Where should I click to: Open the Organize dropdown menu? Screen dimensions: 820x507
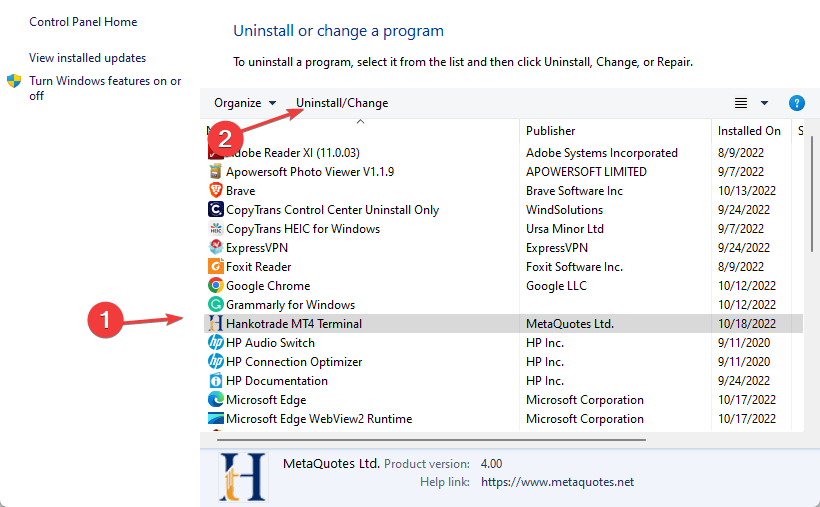(245, 103)
